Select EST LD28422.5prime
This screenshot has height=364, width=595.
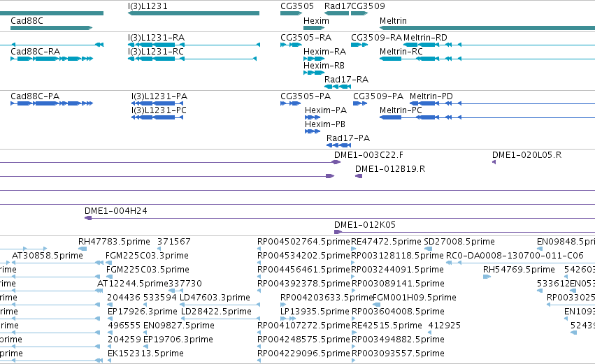pyautogui.click(x=216, y=312)
